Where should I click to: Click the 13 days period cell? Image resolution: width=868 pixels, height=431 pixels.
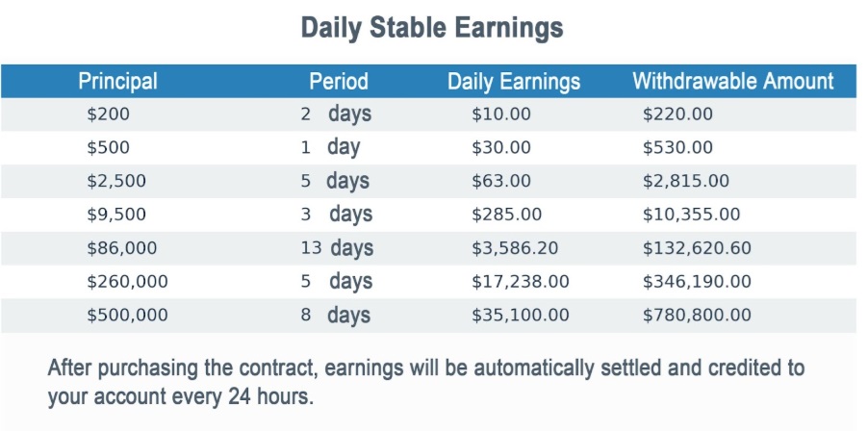point(336,248)
